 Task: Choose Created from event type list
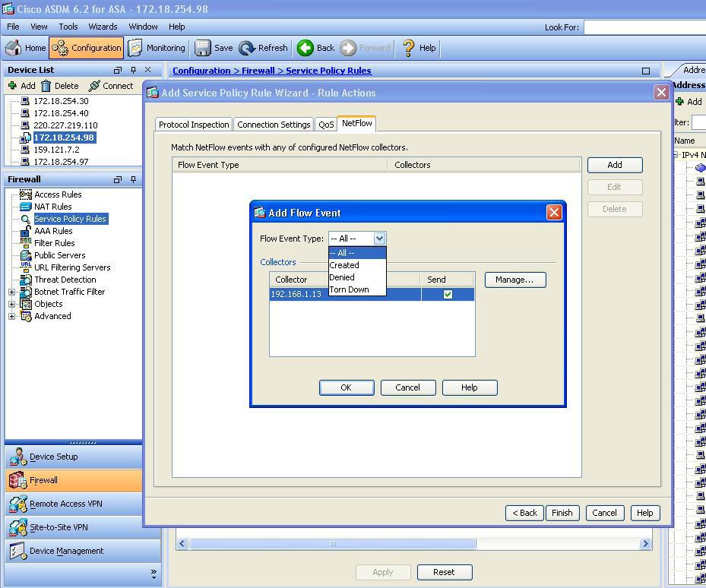357,265
